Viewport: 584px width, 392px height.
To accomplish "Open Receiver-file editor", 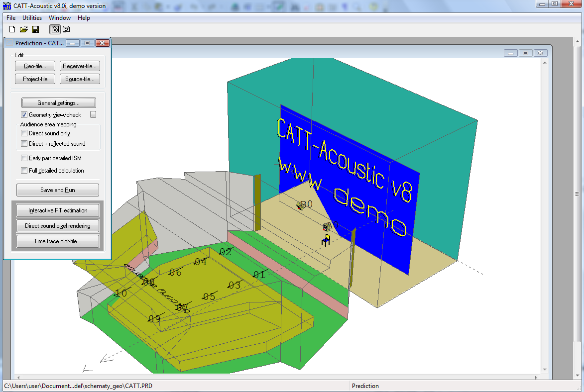I will pos(80,66).
